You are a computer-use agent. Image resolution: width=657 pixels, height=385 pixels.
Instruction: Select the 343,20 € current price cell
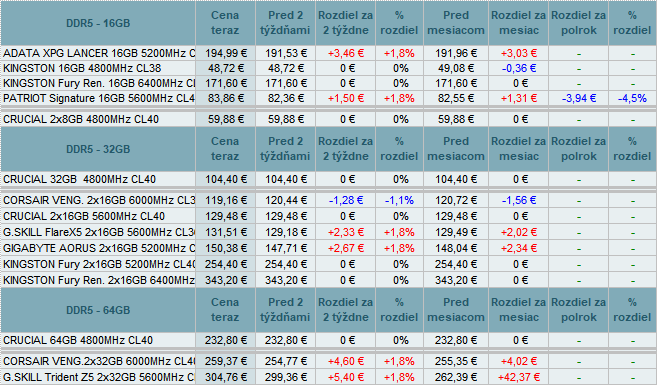point(225,280)
